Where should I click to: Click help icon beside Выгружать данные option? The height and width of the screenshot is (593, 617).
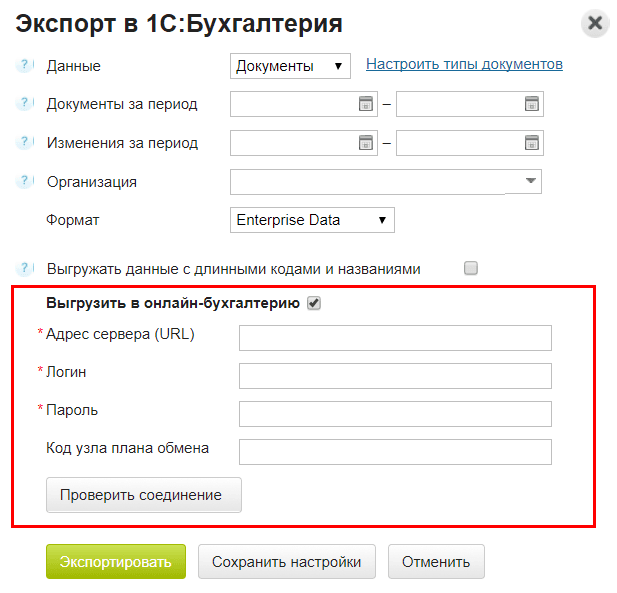point(25,268)
